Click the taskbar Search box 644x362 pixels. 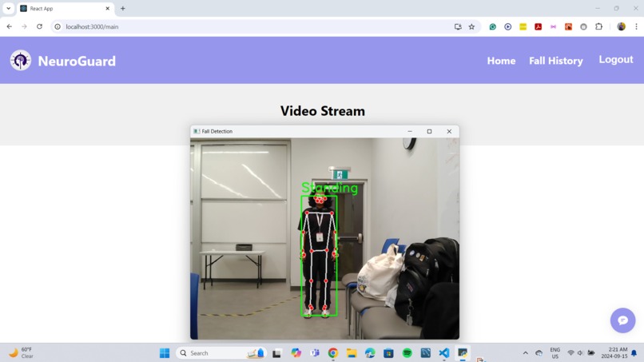click(x=221, y=353)
